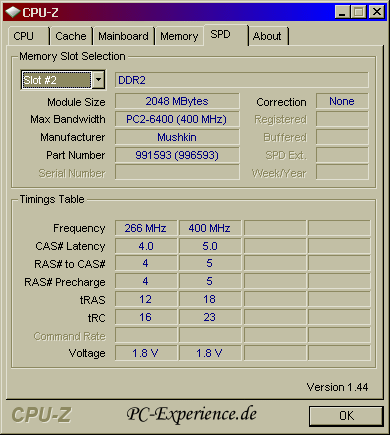Click the Mushkin manufacturer field
The height and width of the screenshot is (435, 390).
(177, 137)
